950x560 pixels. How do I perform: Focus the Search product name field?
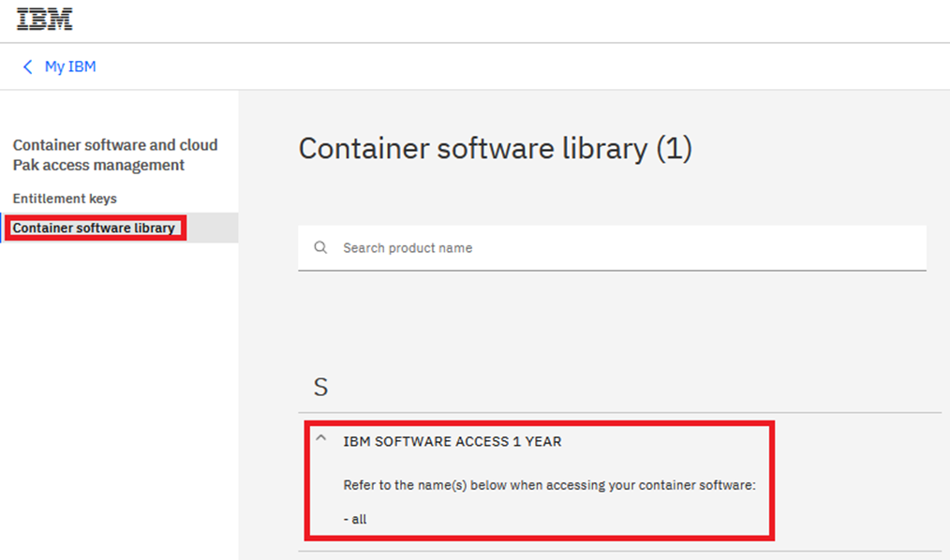click(612, 247)
